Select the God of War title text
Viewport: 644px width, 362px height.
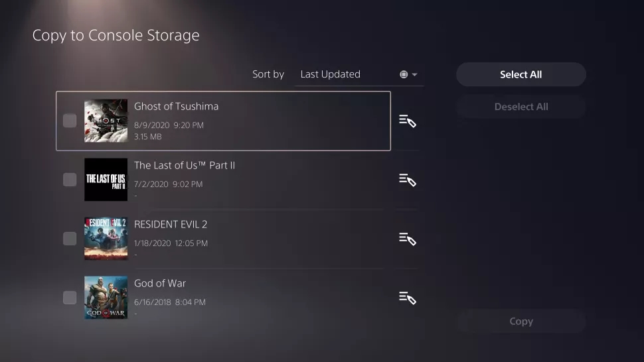[x=160, y=284]
